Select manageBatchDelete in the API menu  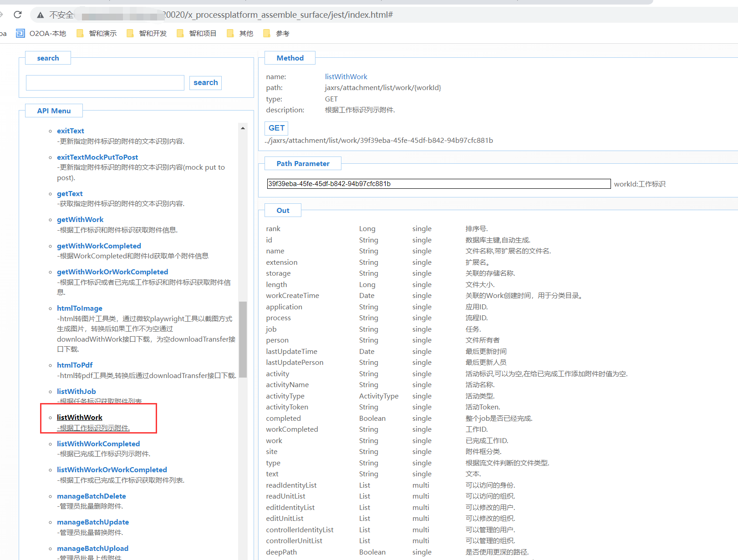click(x=91, y=496)
